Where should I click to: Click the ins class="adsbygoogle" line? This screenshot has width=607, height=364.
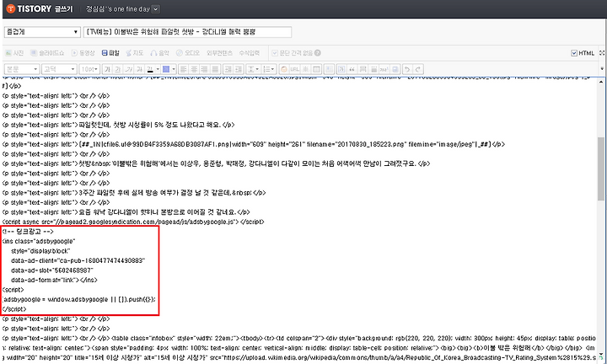click(x=39, y=241)
